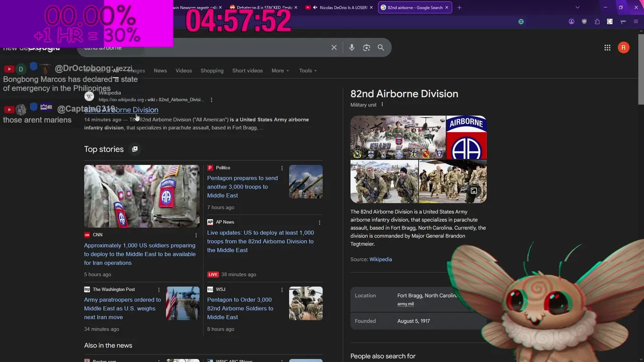Open Google Lens image search icon
Viewport: 644px width, 362px height.
(x=366, y=47)
